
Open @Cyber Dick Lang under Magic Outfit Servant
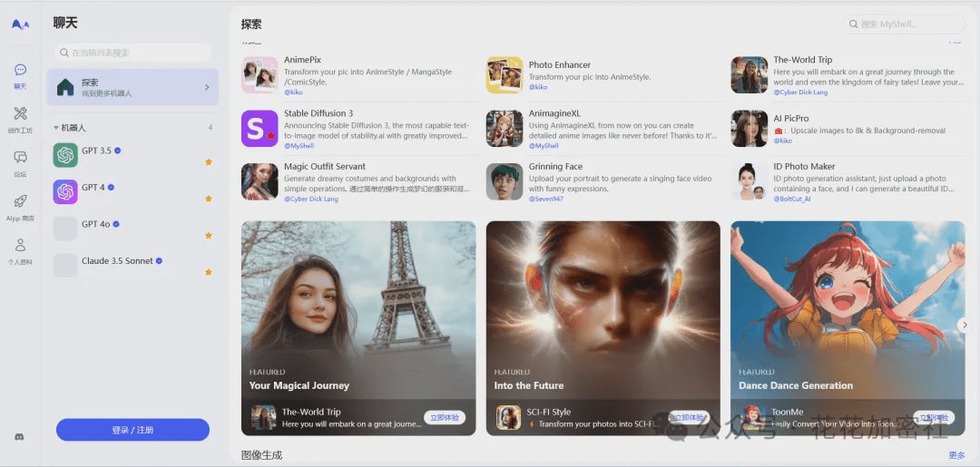310,199
